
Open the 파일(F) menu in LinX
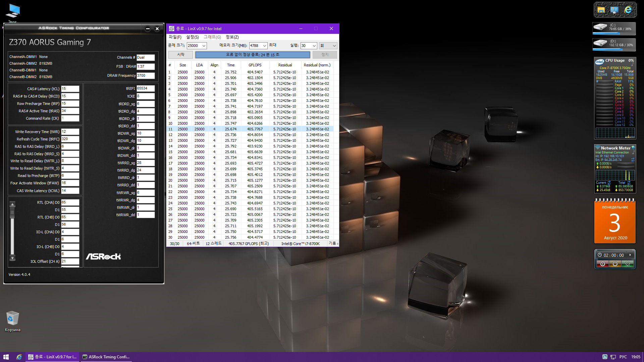(175, 37)
